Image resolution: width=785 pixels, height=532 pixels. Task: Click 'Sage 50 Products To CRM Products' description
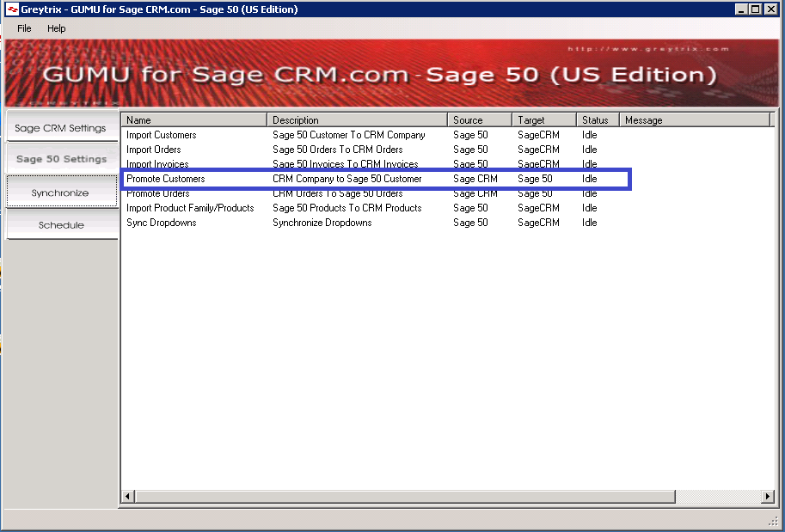347,208
